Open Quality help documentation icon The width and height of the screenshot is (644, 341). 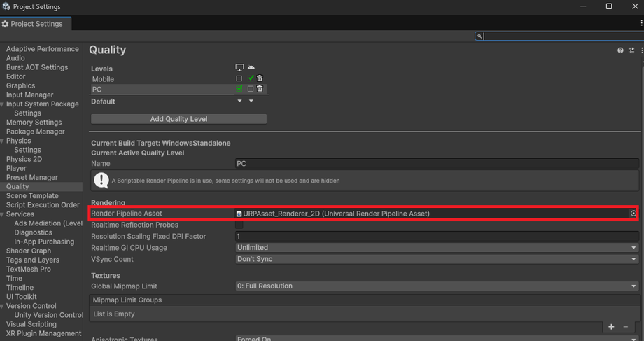620,50
